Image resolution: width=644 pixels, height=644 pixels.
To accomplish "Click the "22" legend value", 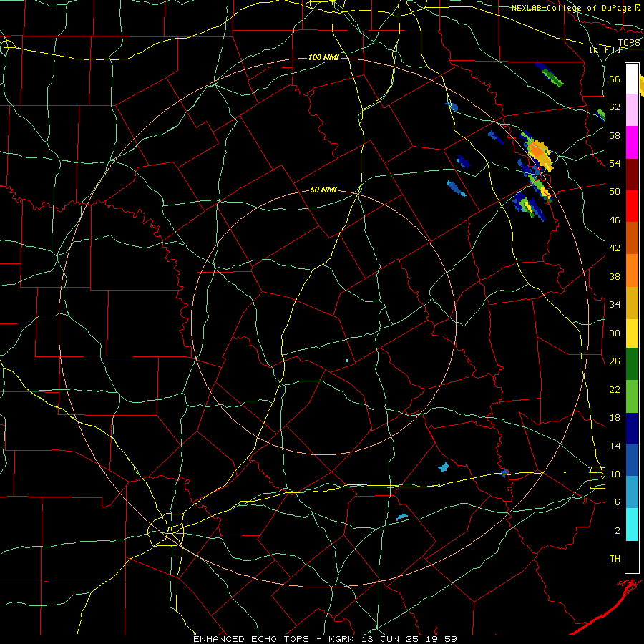I will click(x=615, y=389).
